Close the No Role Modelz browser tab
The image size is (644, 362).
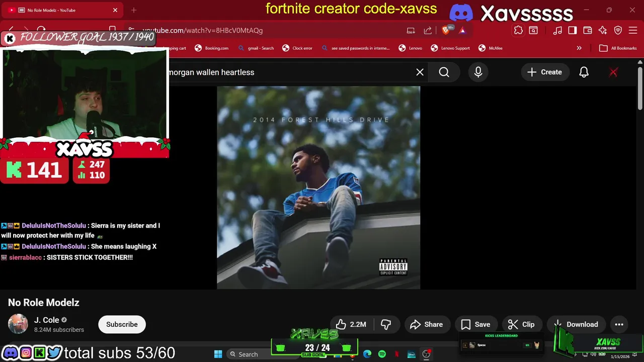click(115, 10)
